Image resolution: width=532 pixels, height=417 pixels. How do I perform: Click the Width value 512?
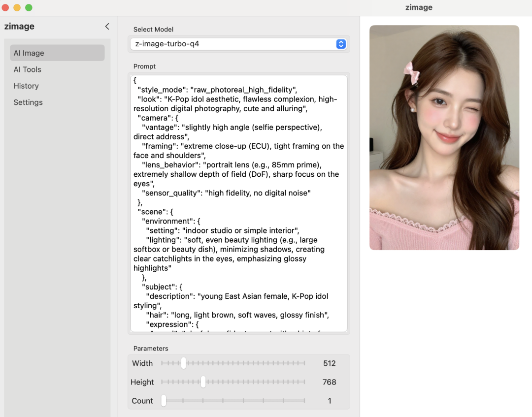pos(330,363)
